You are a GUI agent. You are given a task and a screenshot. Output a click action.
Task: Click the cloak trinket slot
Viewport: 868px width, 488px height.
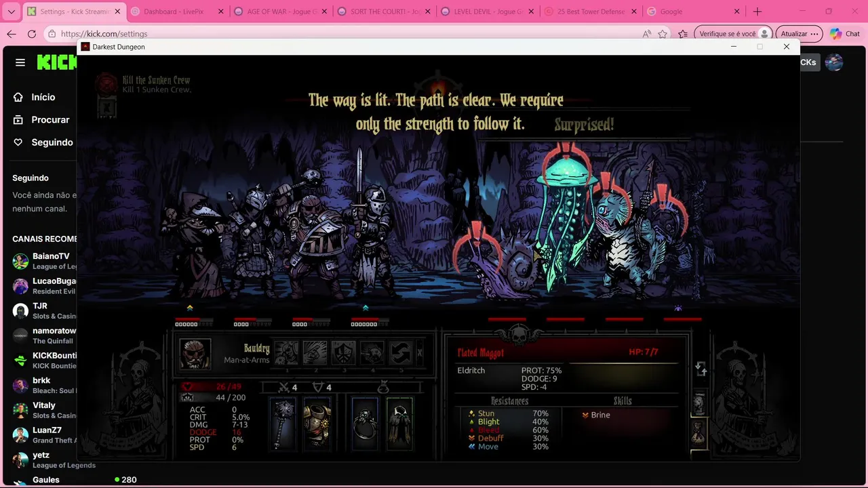(x=399, y=424)
